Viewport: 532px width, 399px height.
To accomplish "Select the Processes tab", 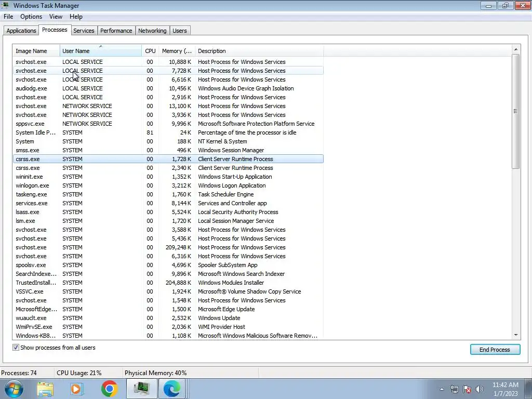I will tap(55, 30).
